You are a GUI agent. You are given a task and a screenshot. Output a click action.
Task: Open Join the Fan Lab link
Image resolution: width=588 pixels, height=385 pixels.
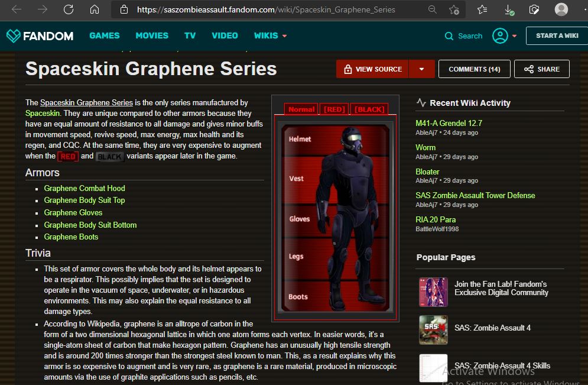pos(501,288)
